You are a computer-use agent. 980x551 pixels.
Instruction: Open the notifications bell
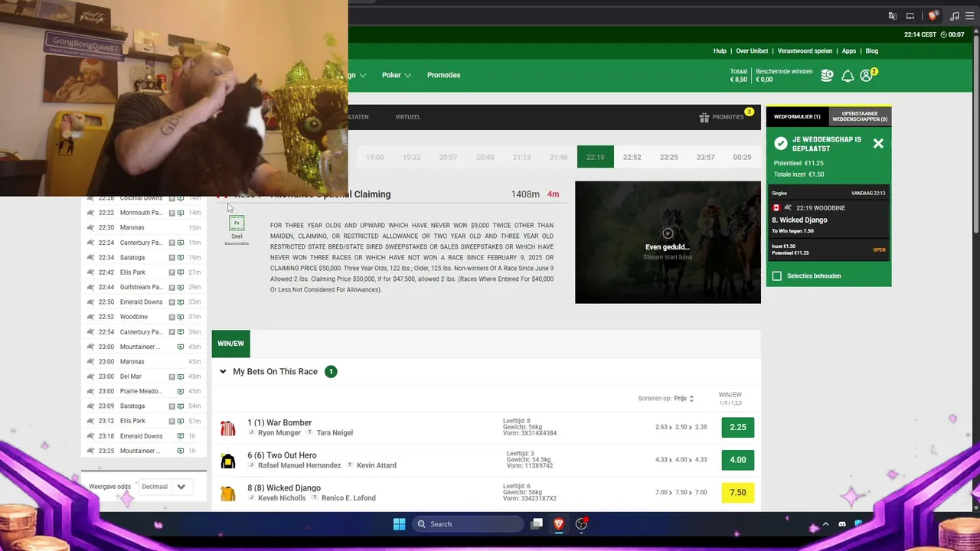[x=848, y=76]
